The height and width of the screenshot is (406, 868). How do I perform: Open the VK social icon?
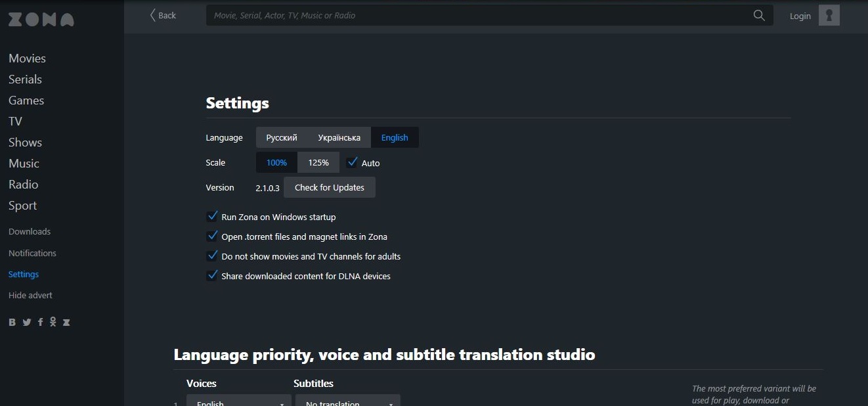(x=12, y=322)
